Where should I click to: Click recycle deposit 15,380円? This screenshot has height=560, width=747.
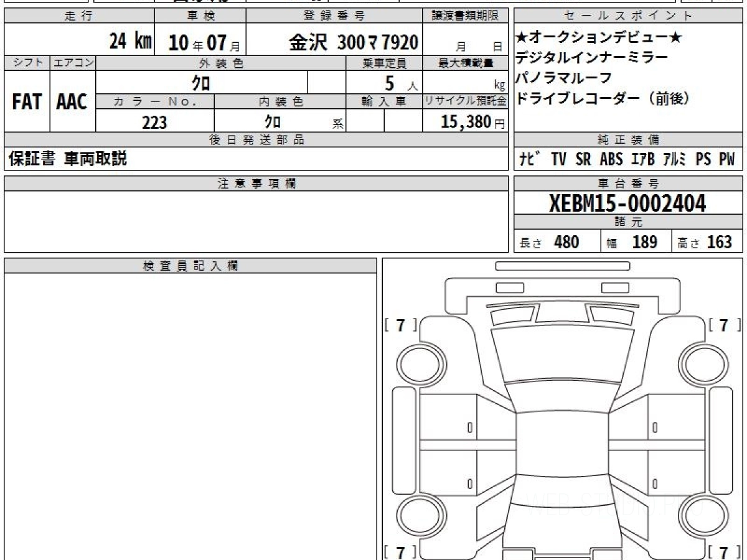(x=472, y=122)
